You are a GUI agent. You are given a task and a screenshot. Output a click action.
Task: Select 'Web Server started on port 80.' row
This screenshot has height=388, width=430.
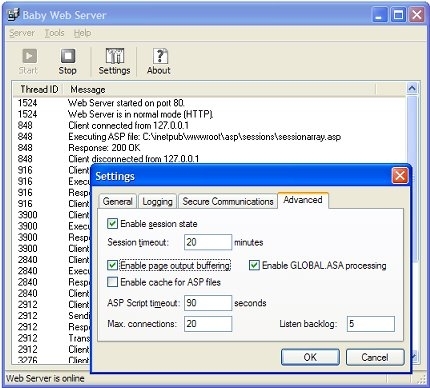209,103
